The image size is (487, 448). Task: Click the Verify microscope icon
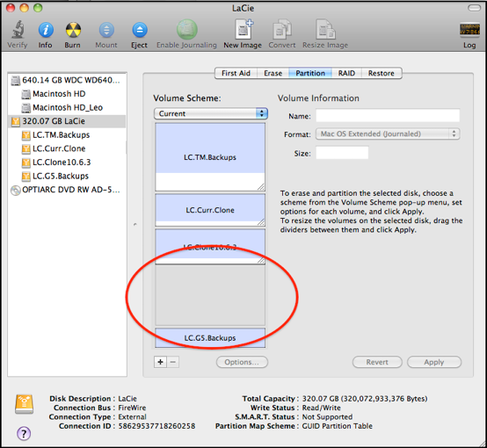point(18,30)
